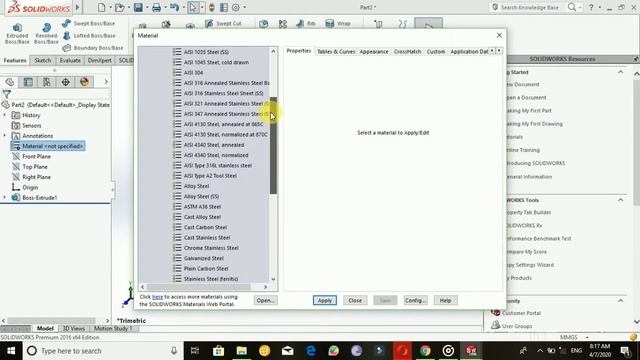The height and width of the screenshot is (360, 640).
Task: Click the Apply button
Action: click(x=324, y=300)
